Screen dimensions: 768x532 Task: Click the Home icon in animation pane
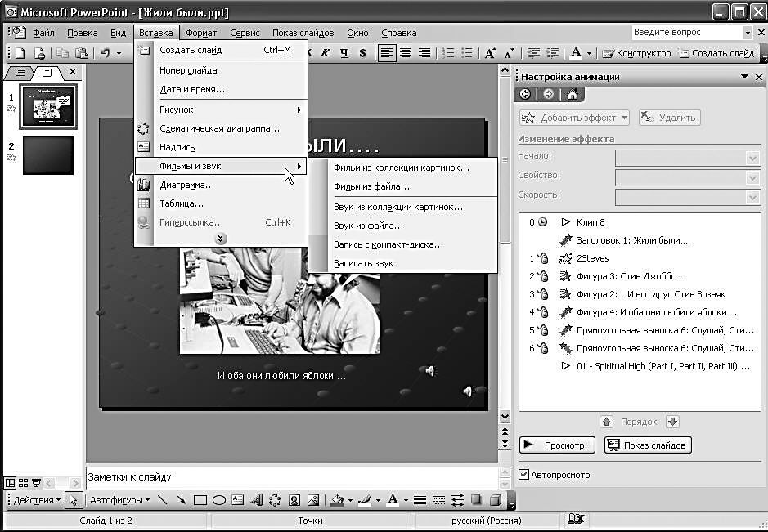(x=572, y=94)
